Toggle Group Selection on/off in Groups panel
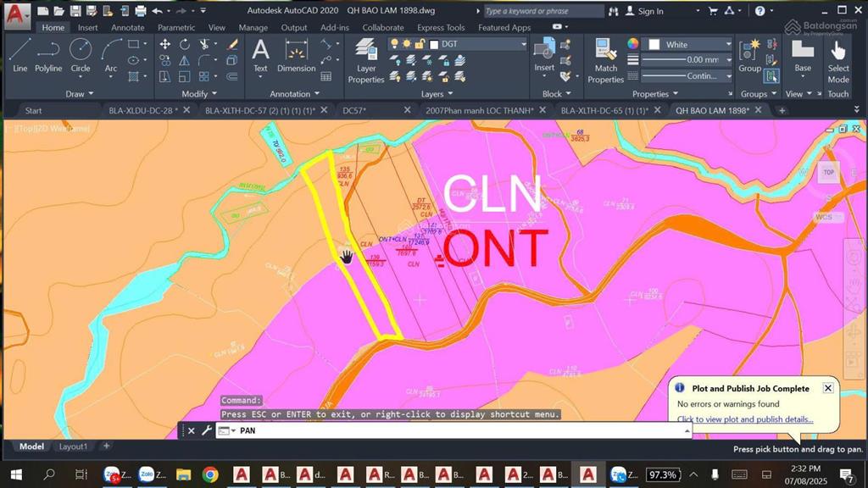 click(x=771, y=75)
